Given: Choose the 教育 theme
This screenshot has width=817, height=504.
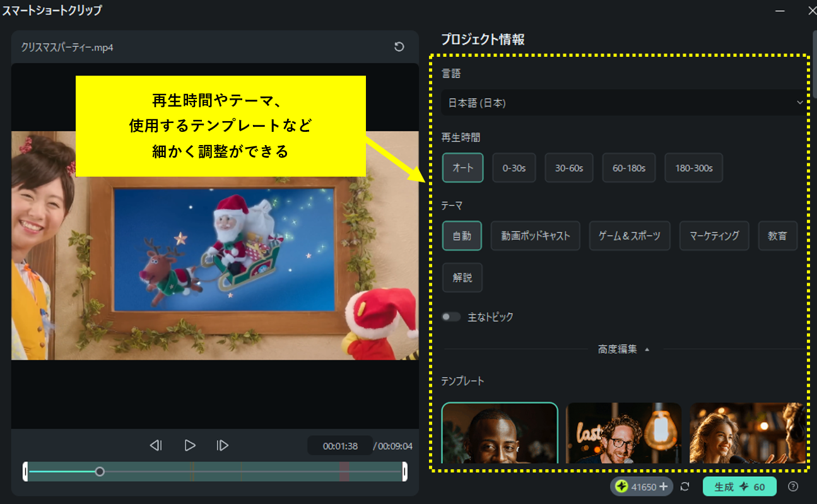Looking at the screenshot, I should [778, 235].
